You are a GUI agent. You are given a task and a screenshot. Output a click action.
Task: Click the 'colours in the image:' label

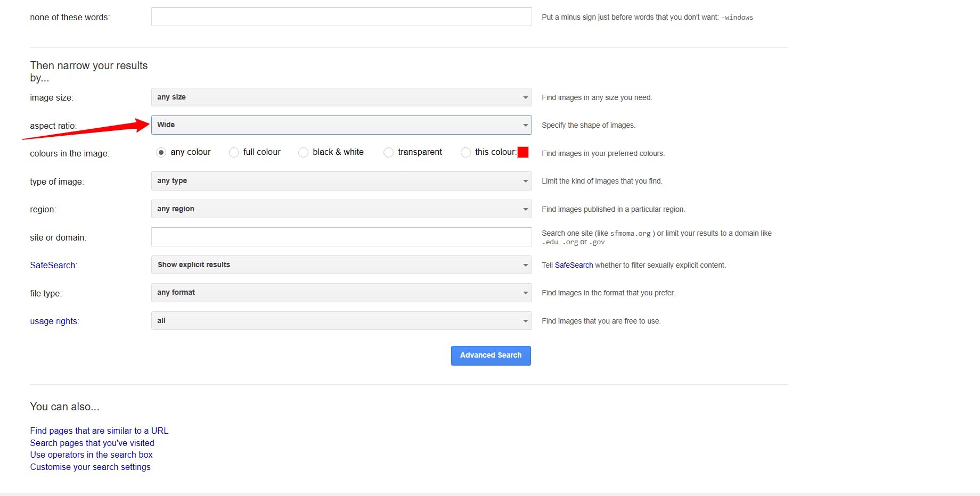click(x=70, y=153)
